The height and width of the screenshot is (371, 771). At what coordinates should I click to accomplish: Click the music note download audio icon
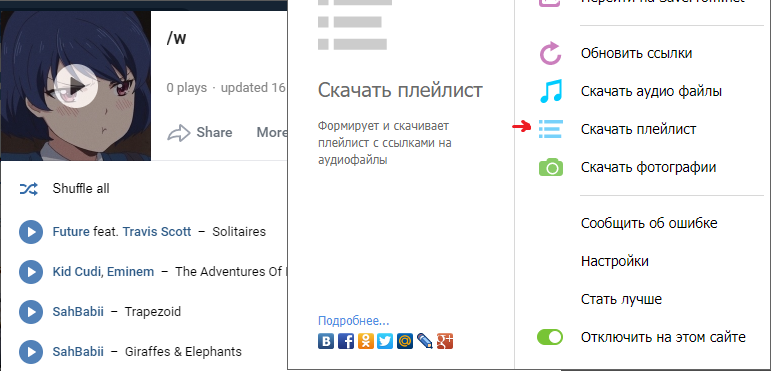point(551,91)
